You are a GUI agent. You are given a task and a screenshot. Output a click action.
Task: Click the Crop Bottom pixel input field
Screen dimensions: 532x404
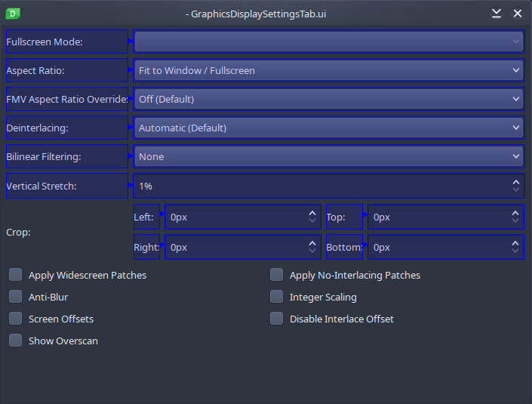tap(438, 247)
